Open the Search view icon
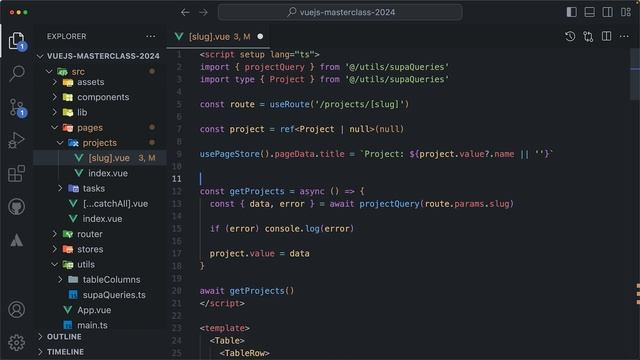The height and width of the screenshot is (360, 640). pyautogui.click(x=16, y=73)
